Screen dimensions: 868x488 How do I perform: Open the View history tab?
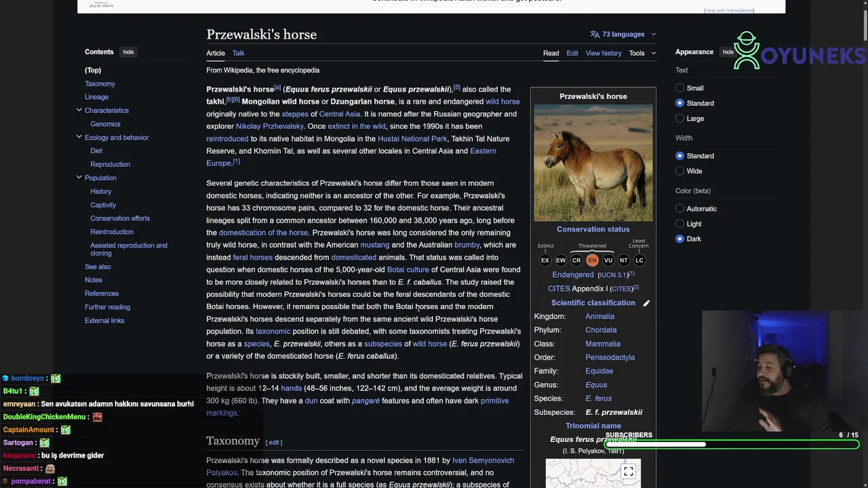pyautogui.click(x=604, y=53)
